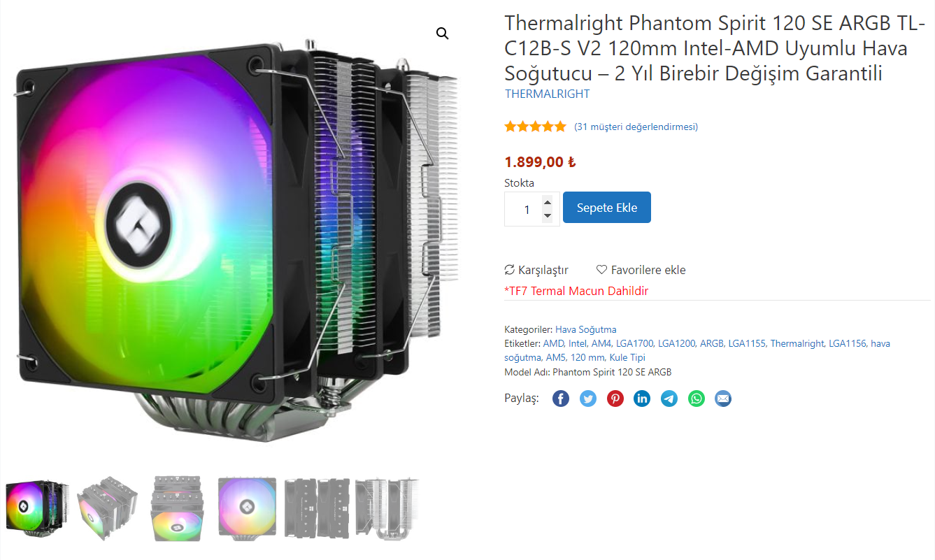
Task: Share on Facebook icon
Action: [561, 399]
